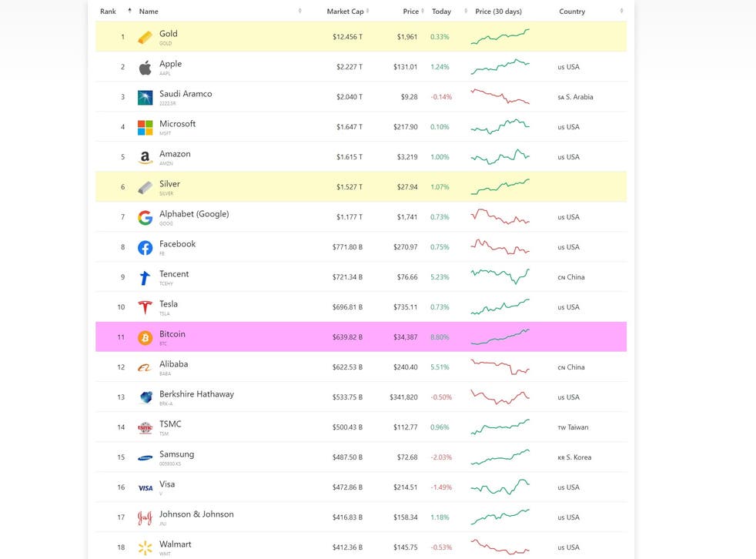Click Berkshire Hathaway's price $341,820
The height and width of the screenshot is (559, 756).
[403, 397]
